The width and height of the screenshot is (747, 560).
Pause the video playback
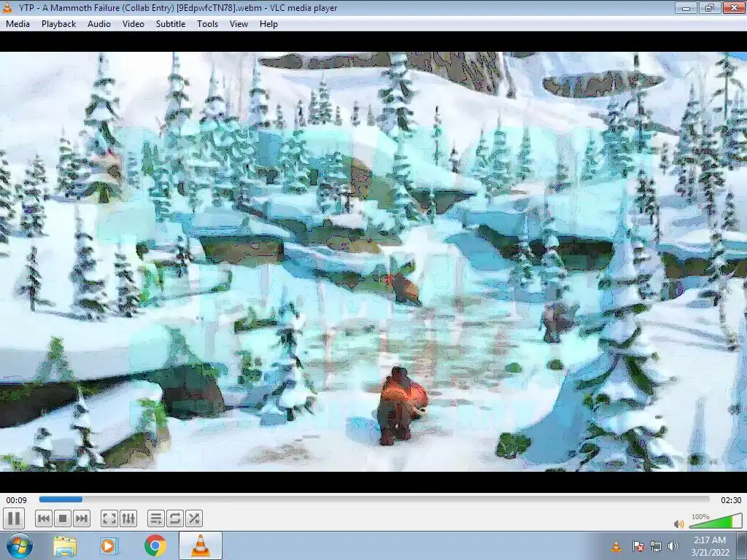[x=14, y=518]
